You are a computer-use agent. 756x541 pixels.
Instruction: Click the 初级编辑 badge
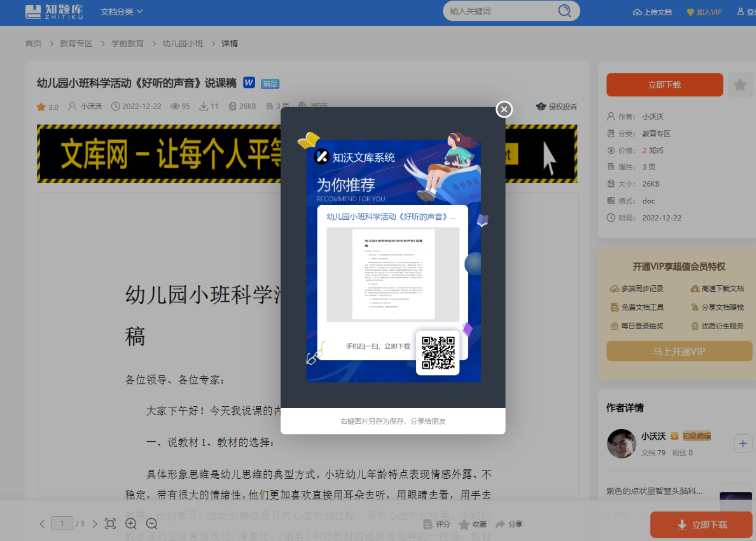point(697,436)
